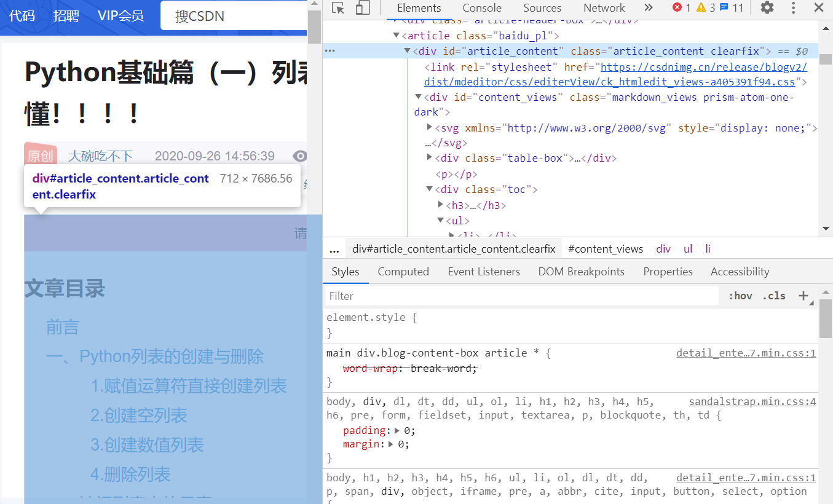Open the Network tab
833x504 pixels.
click(604, 8)
